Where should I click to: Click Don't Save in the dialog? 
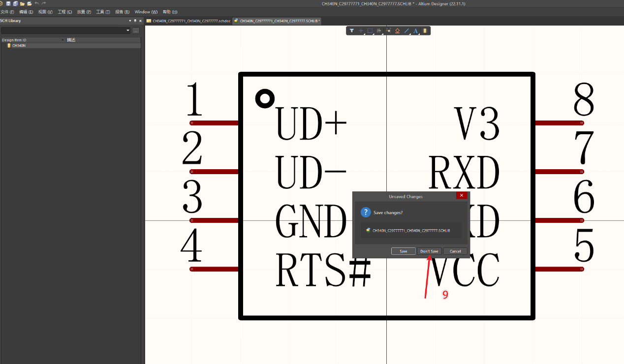pyautogui.click(x=429, y=251)
